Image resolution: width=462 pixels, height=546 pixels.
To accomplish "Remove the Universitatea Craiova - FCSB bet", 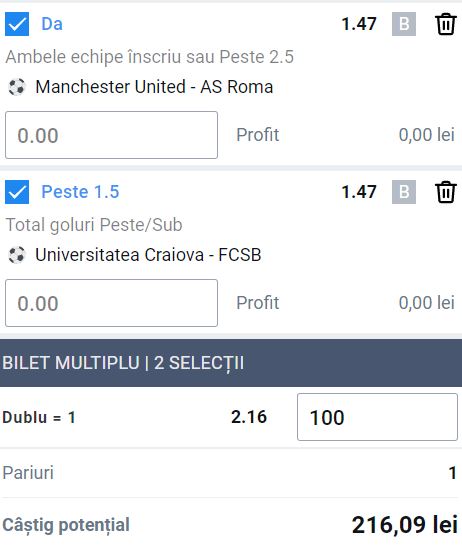I will point(445,192).
